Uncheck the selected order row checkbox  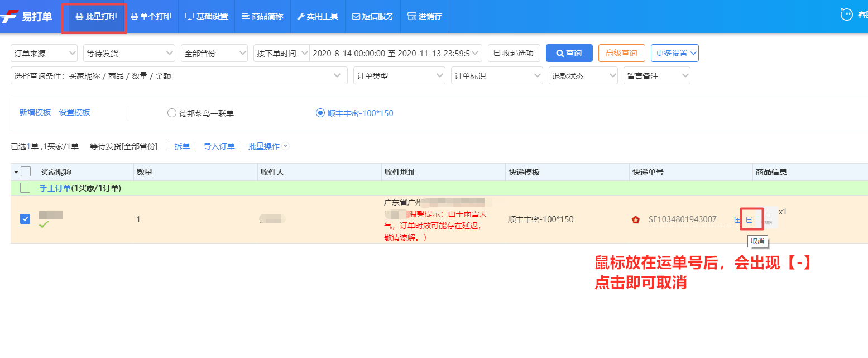coord(25,219)
